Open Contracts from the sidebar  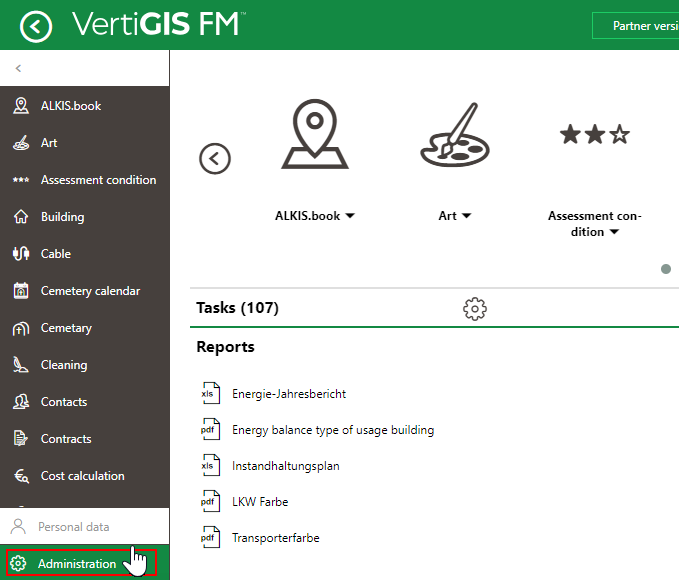click(66, 439)
